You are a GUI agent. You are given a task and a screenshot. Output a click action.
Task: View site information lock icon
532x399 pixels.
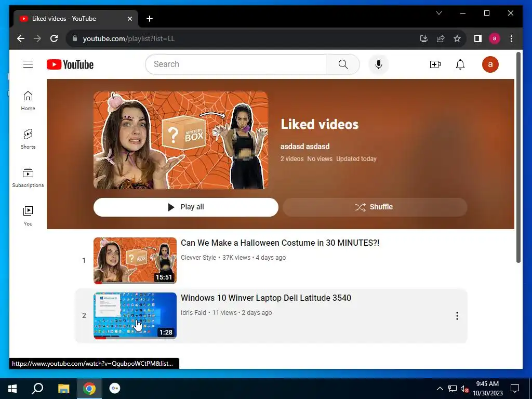tap(75, 38)
